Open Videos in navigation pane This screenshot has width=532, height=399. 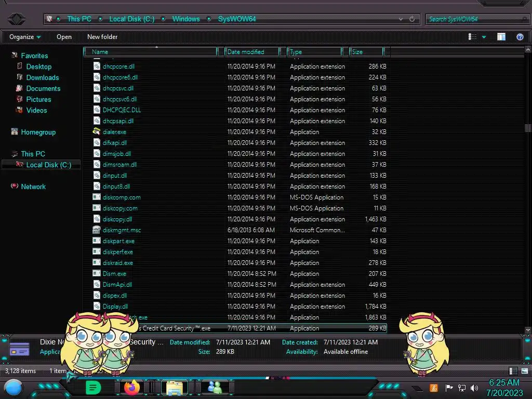(x=37, y=110)
